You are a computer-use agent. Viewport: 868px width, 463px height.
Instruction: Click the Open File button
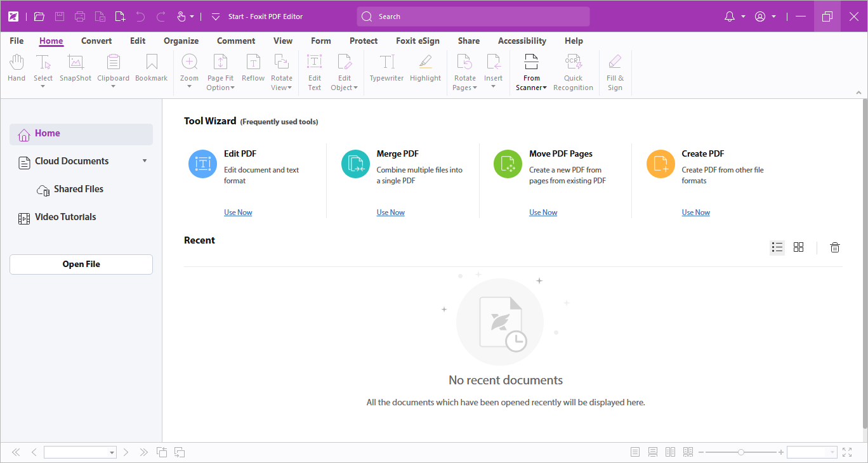tap(81, 264)
